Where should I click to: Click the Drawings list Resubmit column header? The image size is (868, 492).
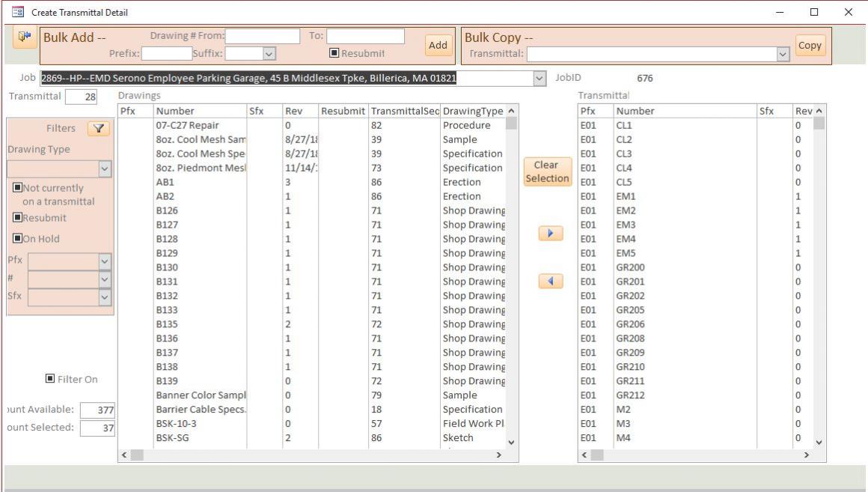pos(343,111)
